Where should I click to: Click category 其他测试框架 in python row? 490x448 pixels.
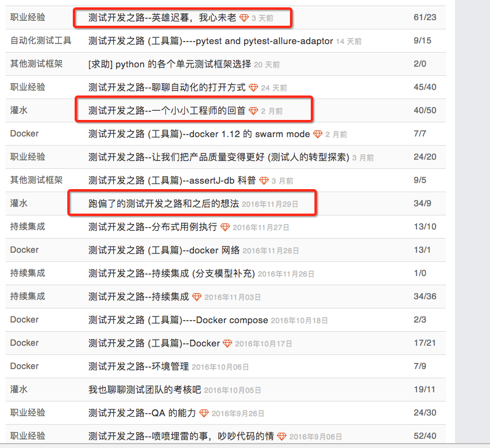[x=37, y=64]
